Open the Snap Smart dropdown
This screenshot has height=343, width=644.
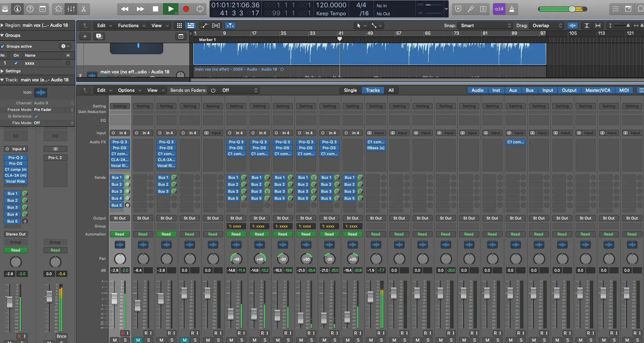[485, 25]
